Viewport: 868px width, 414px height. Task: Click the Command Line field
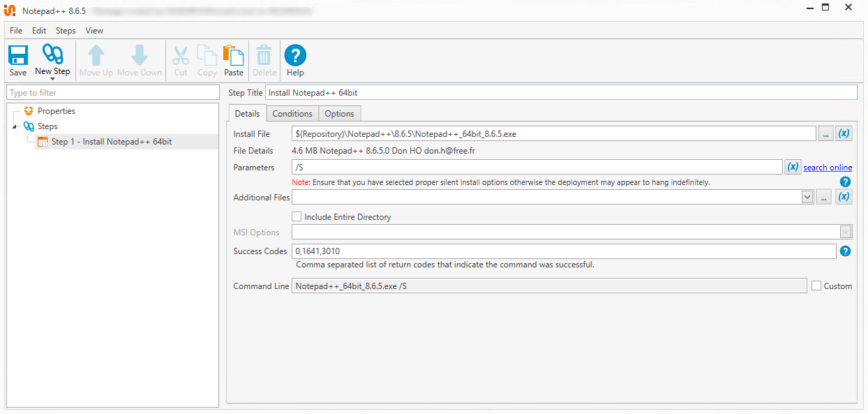point(549,286)
